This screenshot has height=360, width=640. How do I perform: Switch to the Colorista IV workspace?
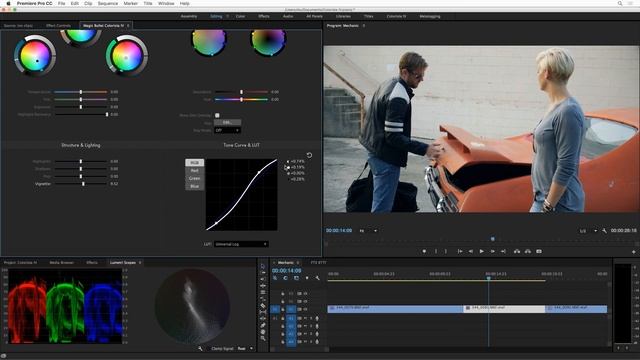[396, 16]
